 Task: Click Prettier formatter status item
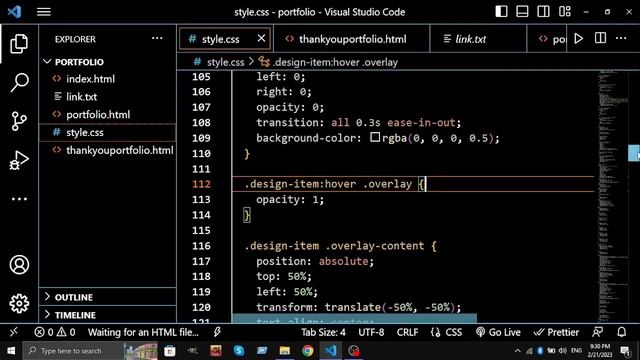[556, 332]
